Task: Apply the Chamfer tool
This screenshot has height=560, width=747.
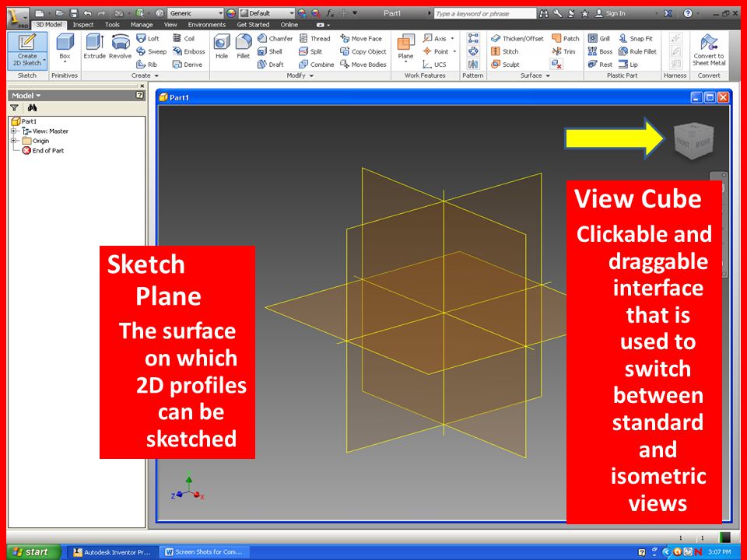Action: click(x=275, y=39)
